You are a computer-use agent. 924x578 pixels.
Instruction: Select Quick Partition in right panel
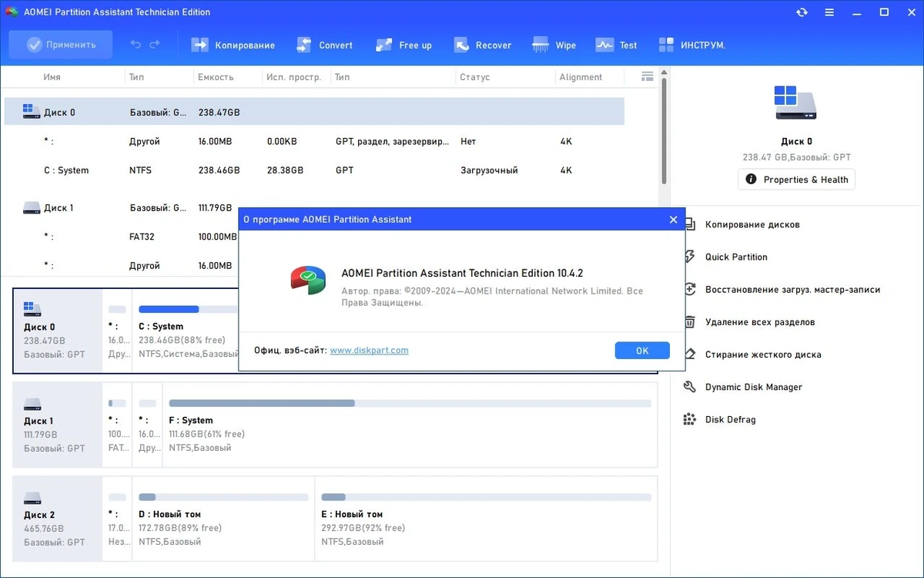point(736,257)
